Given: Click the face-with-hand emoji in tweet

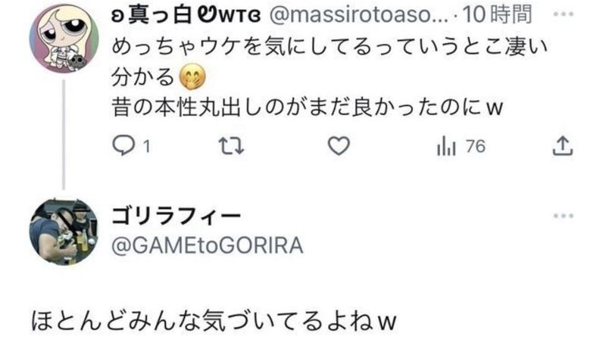Looking at the screenshot, I should (192, 77).
